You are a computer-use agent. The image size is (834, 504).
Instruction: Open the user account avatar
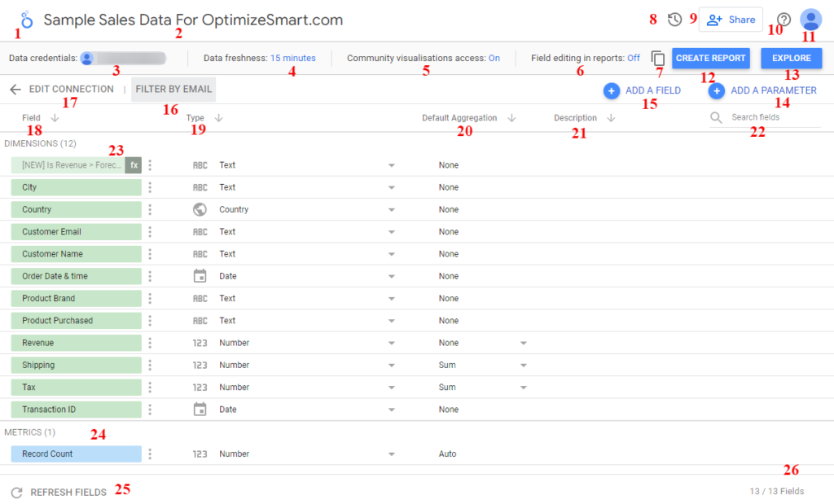[810, 20]
